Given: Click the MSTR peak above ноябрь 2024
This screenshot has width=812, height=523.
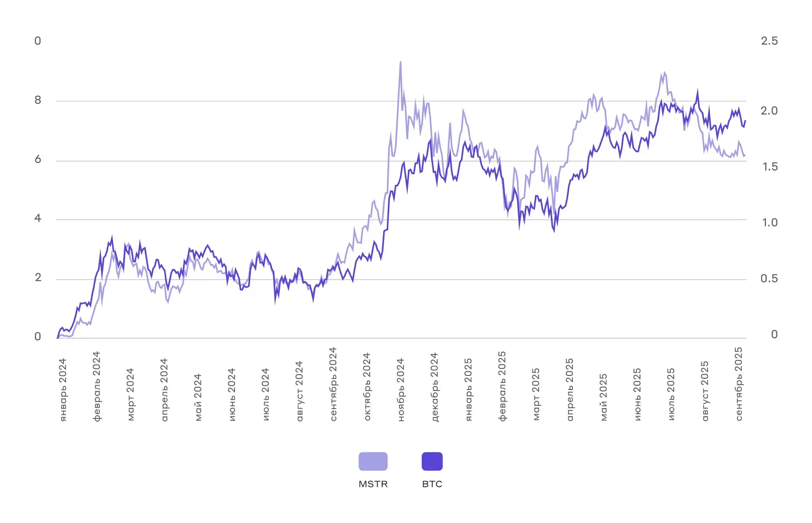Looking at the screenshot, I should click(x=400, y=62).
